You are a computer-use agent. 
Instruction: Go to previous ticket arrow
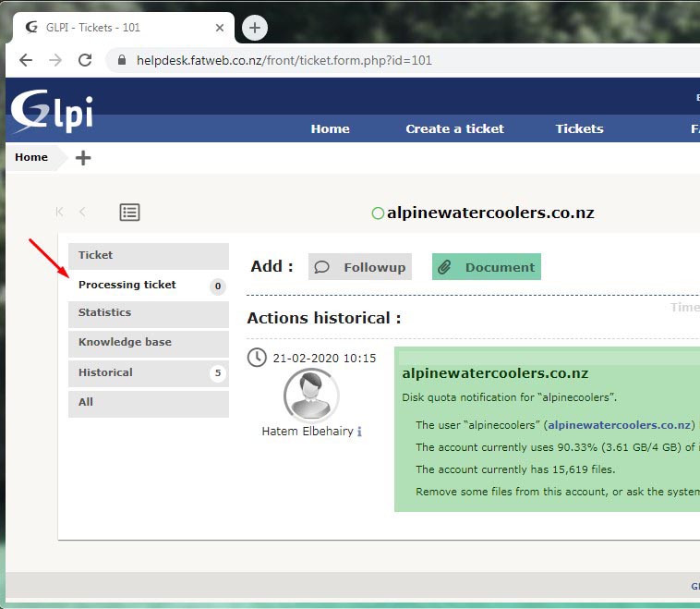[x=82, y=213]
